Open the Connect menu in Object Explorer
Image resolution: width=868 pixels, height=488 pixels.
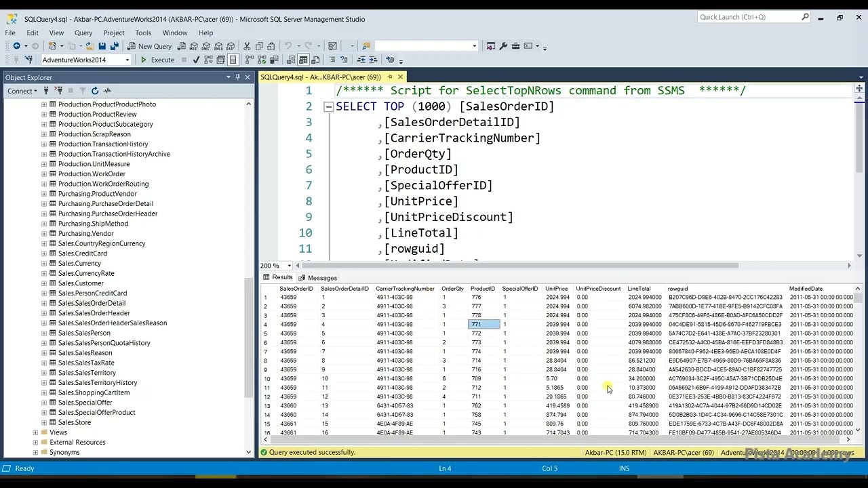pyautogui.click(x=22, y=91)
